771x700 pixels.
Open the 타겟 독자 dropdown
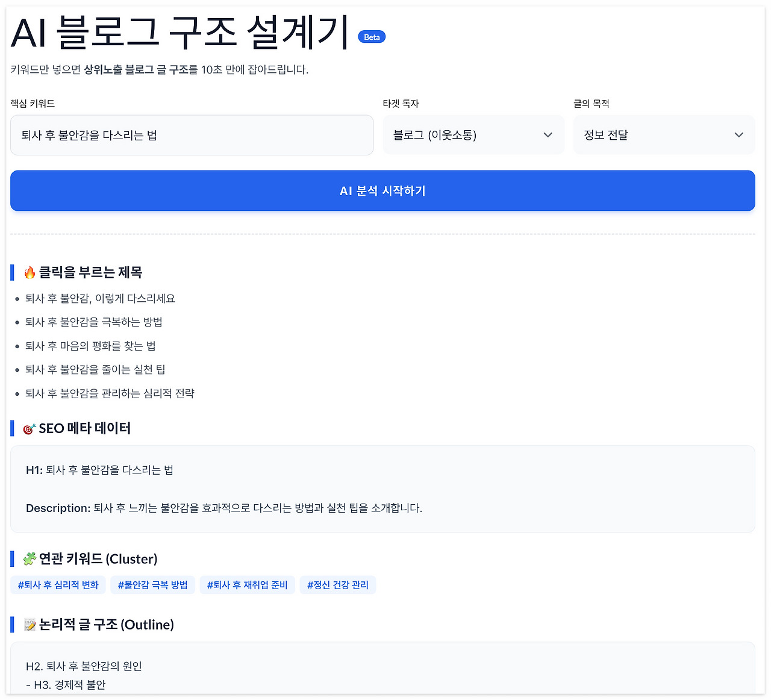click(473, 135)
